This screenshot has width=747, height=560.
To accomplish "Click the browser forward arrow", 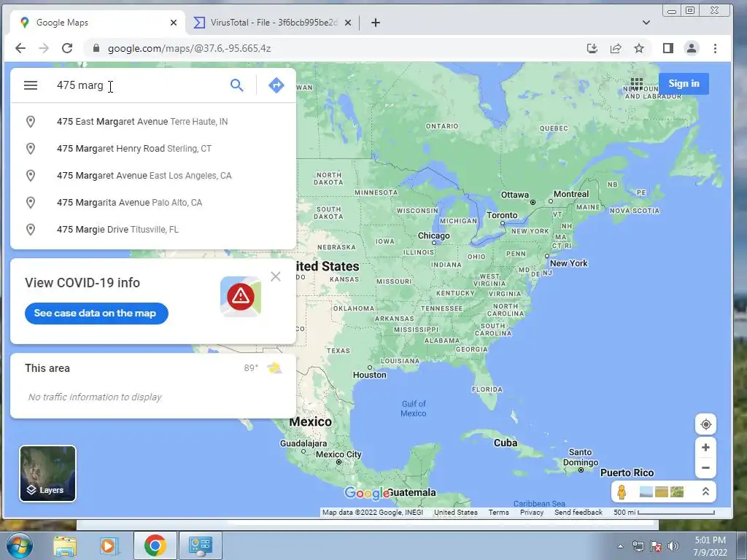I will pos(44,48).
